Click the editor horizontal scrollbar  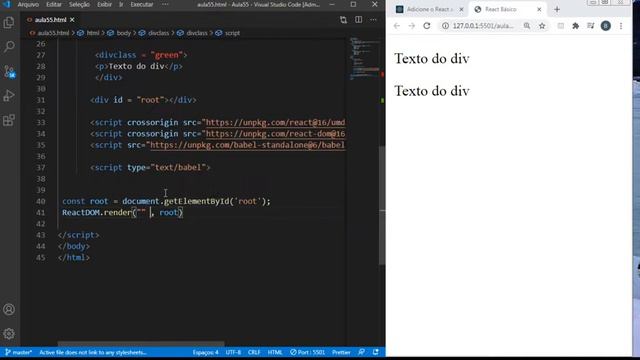click(141, 344)
